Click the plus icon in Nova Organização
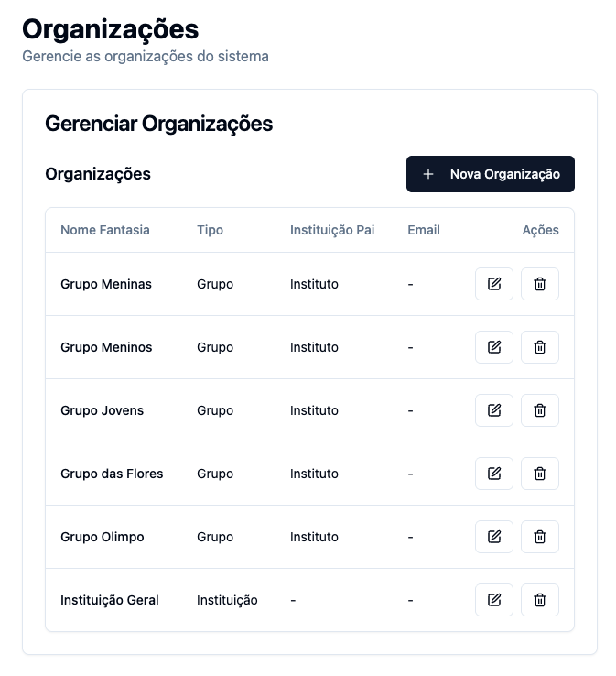 pos(427,174)
